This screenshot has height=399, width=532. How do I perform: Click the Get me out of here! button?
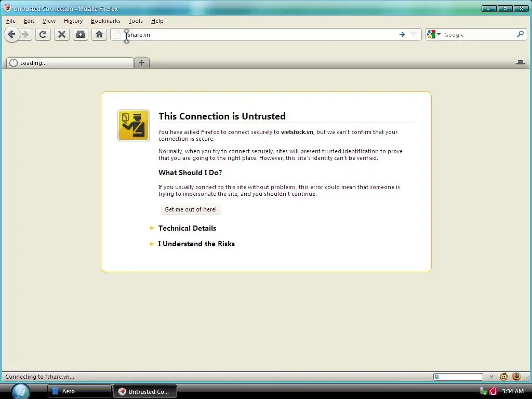(x=191, y=209)
